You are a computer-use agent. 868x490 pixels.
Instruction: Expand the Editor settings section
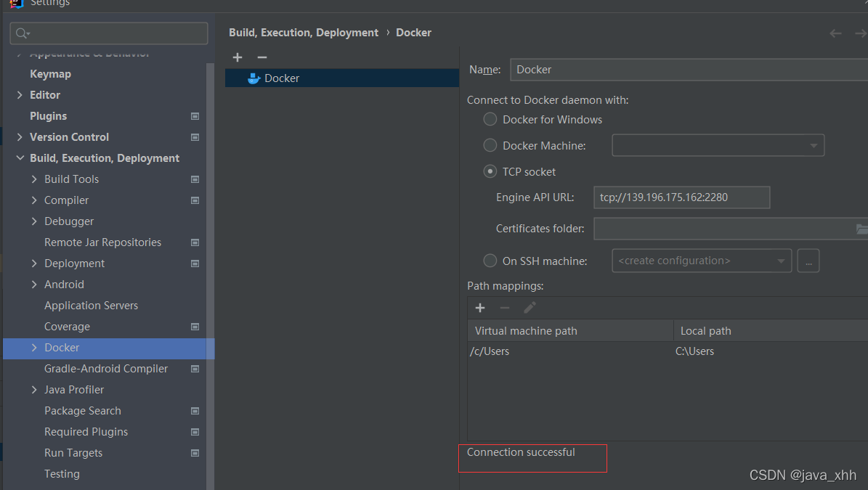click(x=20, y=95)
